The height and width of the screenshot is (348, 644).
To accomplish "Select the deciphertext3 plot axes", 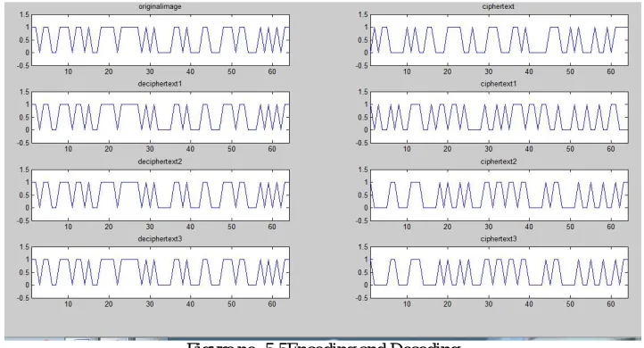I will pyautogui.click(x=161, y=272).
